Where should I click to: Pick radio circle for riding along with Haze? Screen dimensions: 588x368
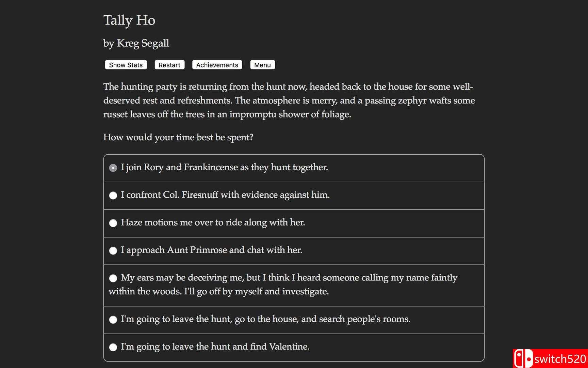click(113, 223)
